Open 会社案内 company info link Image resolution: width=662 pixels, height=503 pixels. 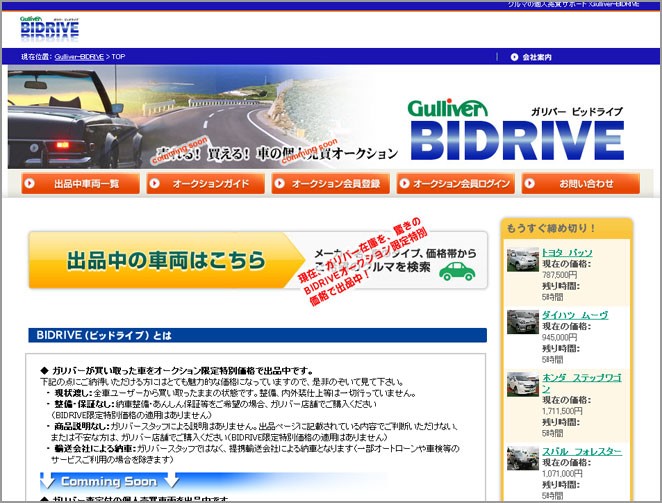[x=537, y=57]
